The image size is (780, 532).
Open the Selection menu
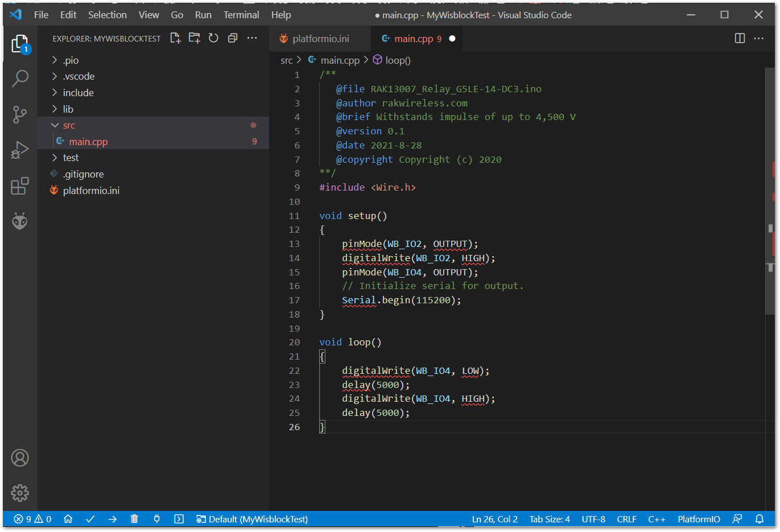(108, 15)
